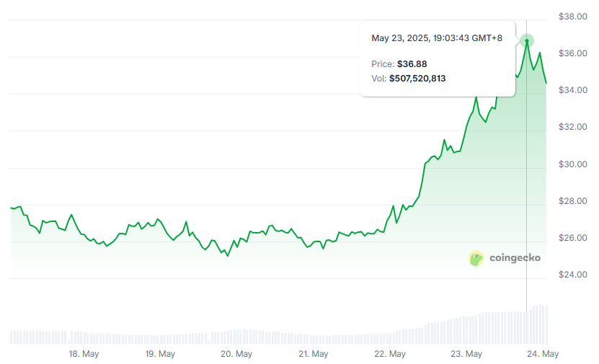Select the 22. May date label
This screenshot has height=364, width=599.
[390, 354]
